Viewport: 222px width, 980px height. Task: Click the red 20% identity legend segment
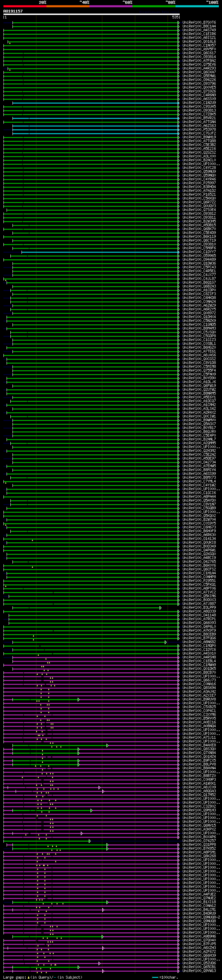click(x=25, y=6)
